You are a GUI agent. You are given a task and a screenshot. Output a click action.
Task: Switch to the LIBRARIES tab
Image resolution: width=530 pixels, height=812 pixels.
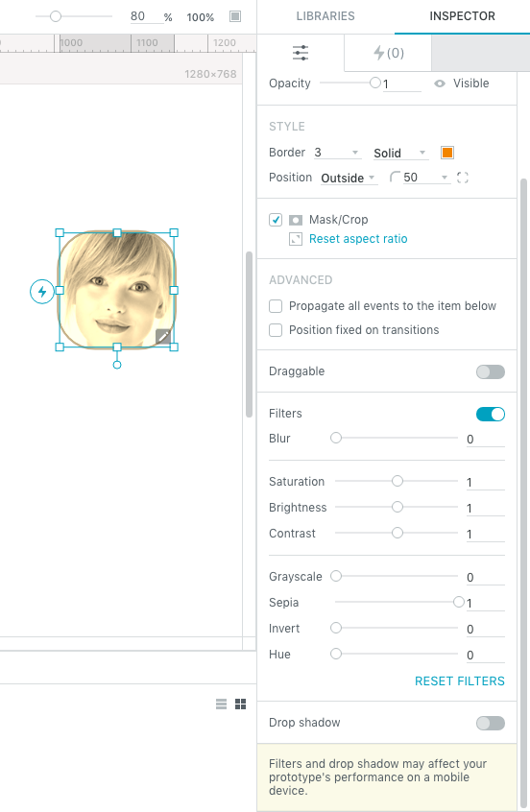click(325, 16)
